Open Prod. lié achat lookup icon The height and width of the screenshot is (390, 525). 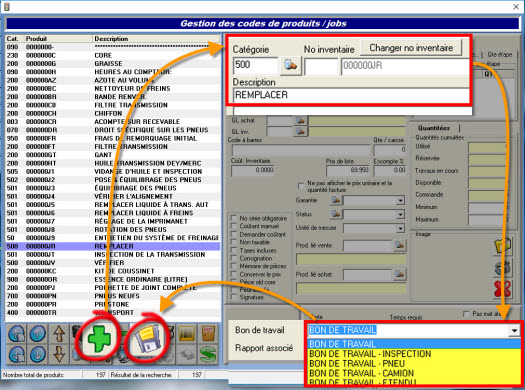pos(399,275)
